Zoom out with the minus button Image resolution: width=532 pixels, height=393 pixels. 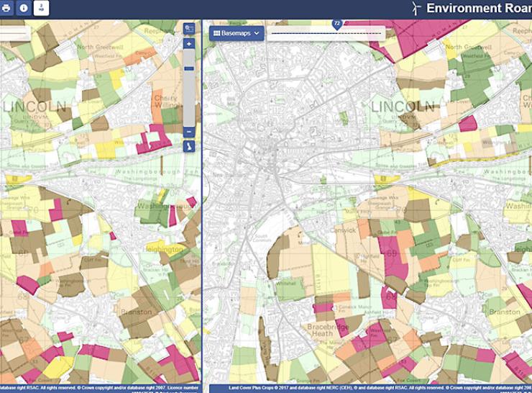click(x=189, y=132)
